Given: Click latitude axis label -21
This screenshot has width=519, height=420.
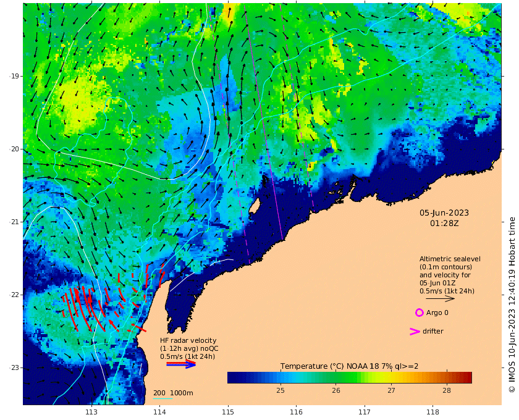Looking at the screenshot, I should point(14,222).
